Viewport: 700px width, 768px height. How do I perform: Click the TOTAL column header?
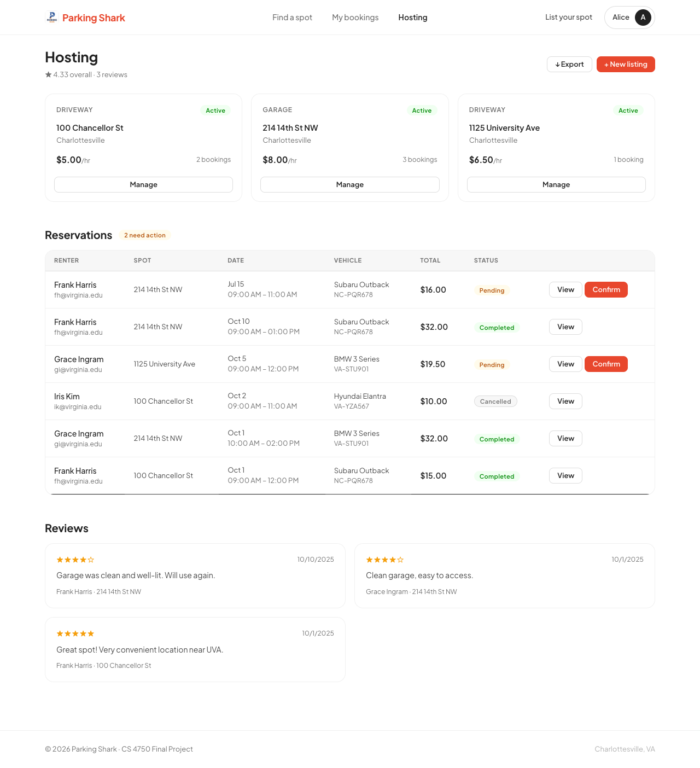430,260
